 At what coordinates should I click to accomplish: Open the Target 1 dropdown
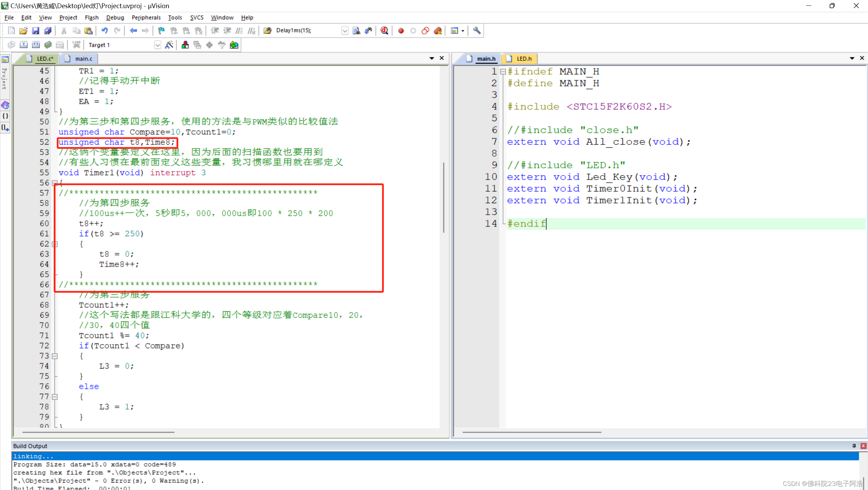tap(157, 45)
